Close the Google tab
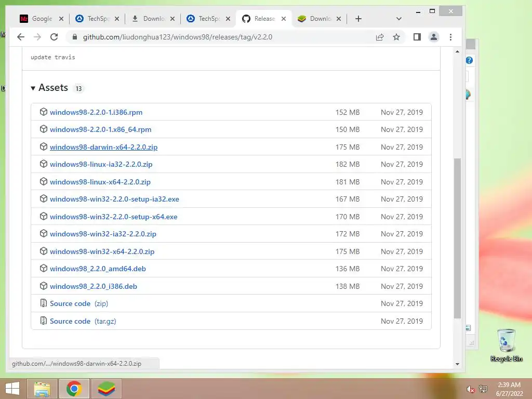The height and width of the screenshot is (399, 532). (x=61, y=19)
